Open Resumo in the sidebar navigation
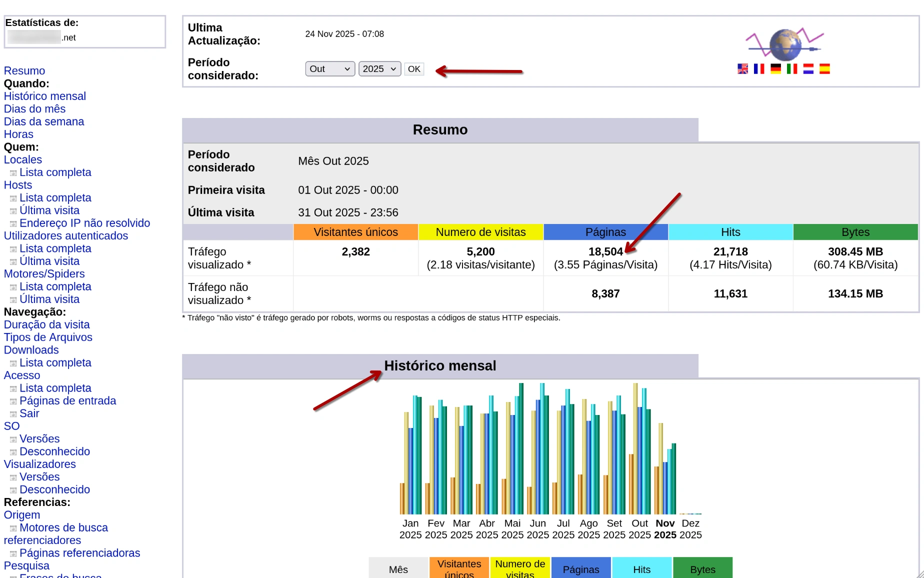The image size is (924, 578). click(x=24, y=71)
